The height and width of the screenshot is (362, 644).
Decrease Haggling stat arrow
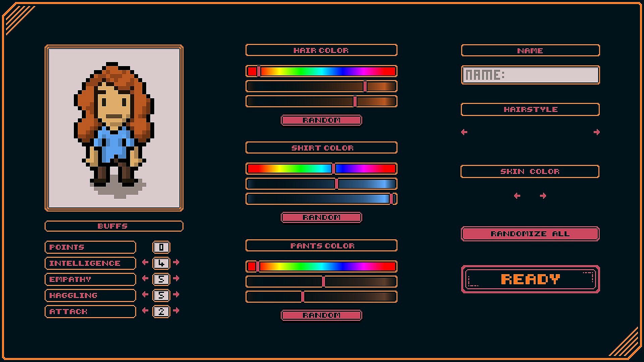[145, 295]
